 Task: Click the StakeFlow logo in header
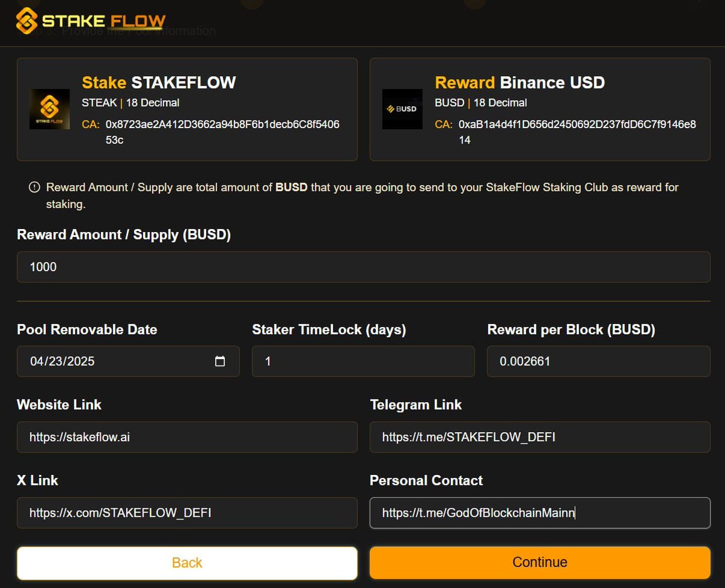[91, 21]
